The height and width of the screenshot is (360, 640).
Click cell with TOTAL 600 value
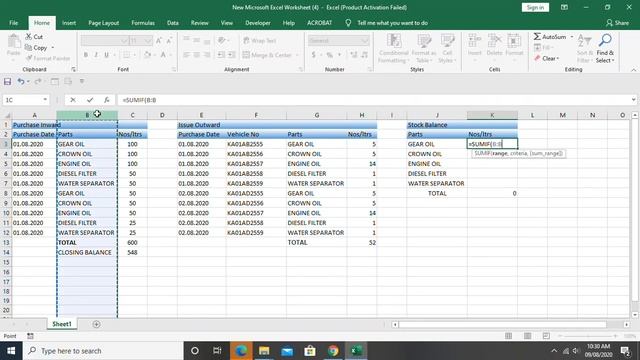click(x=132, y=242)
